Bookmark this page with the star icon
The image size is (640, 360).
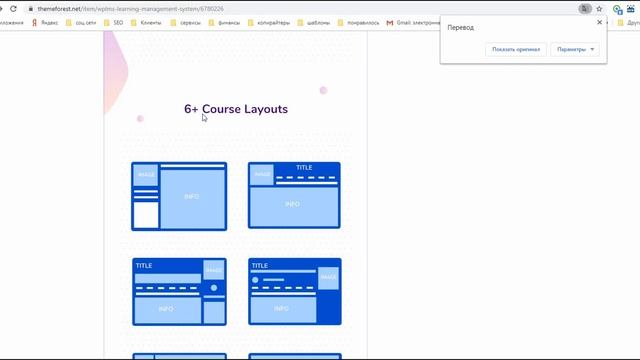[599, 9]
